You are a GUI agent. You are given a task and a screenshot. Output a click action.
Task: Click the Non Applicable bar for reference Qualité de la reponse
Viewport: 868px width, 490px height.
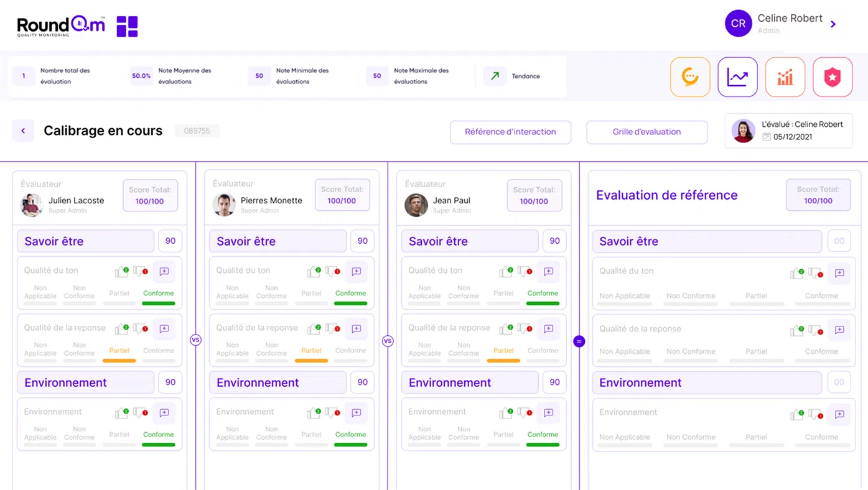625,355
